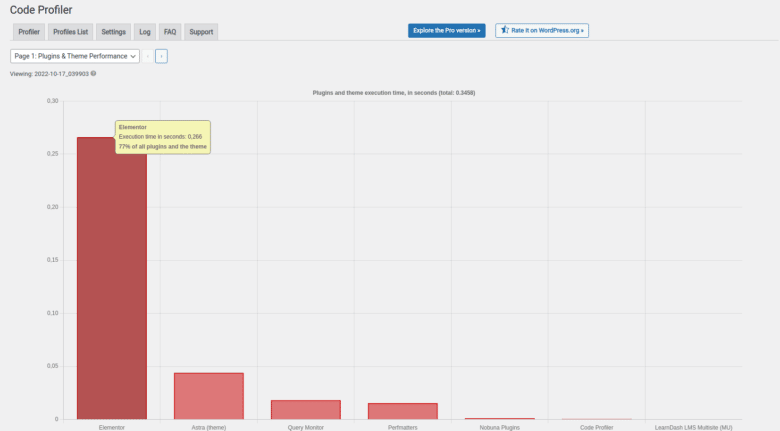The width and height of the screenshot is (780, 431).
Task: Click the 0.10 y-axis value
Action: tap(52, 313)
